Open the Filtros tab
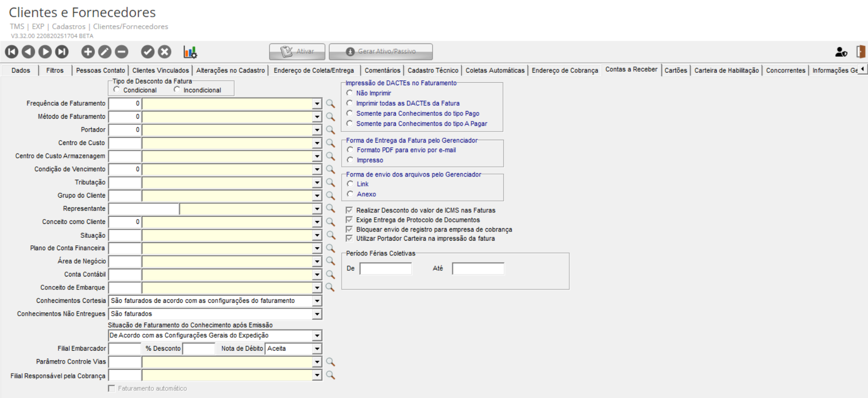868x398 pixels. coord(55,70)
